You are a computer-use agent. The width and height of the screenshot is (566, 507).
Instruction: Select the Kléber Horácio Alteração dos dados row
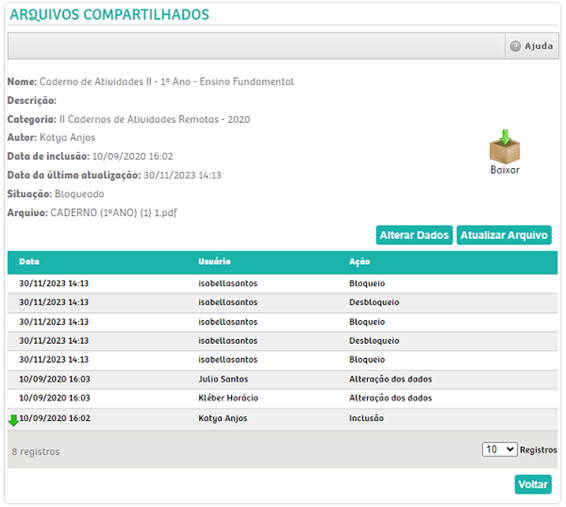pyautogui.click(x=282, y=398)
